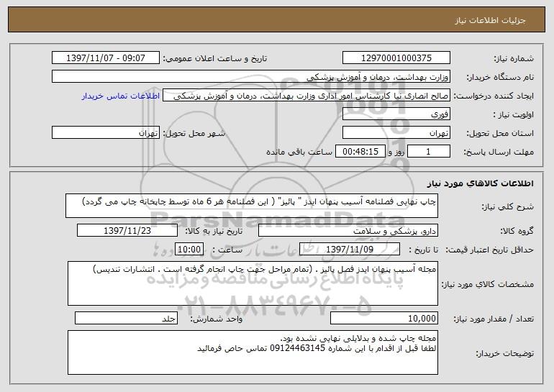Click the label ایجاد کننده درخواست
The height and width of the screenshot is (392, 554).
(494, 96)
